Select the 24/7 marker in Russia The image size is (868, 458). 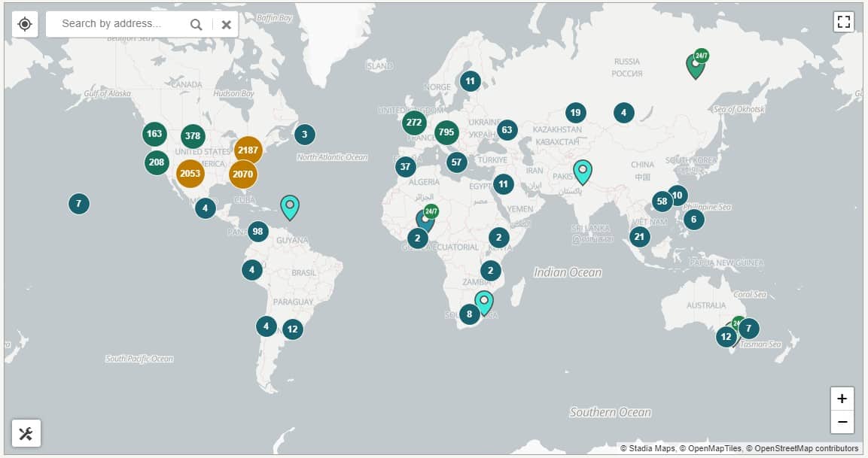[696, 65]
